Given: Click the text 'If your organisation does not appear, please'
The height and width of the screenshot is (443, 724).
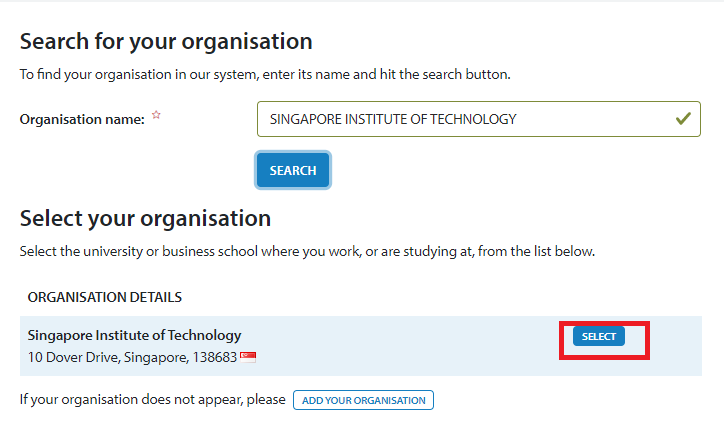Looking at the screenshot, I should pyautogui.click(x=153, y=400).
